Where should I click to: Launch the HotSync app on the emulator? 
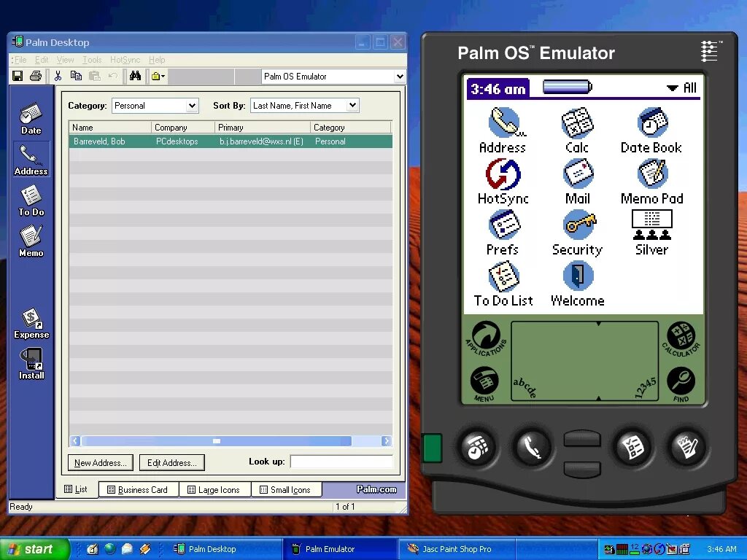pos(503,182)
